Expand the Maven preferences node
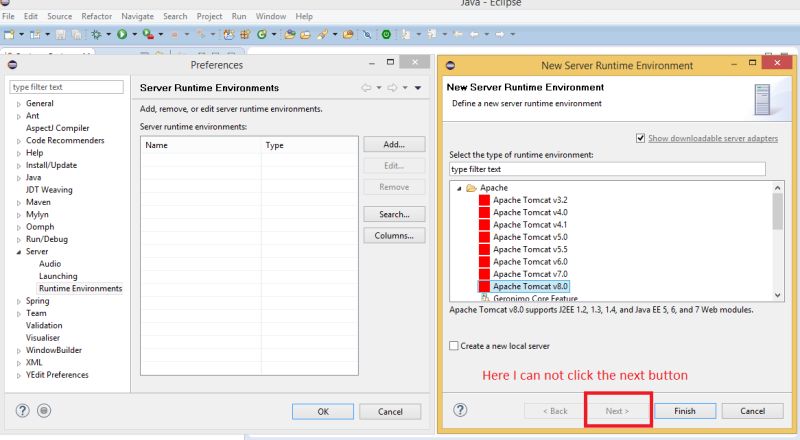Image resolution: width=800 pixels, height=440 pixels. click(x=19, y=203)
